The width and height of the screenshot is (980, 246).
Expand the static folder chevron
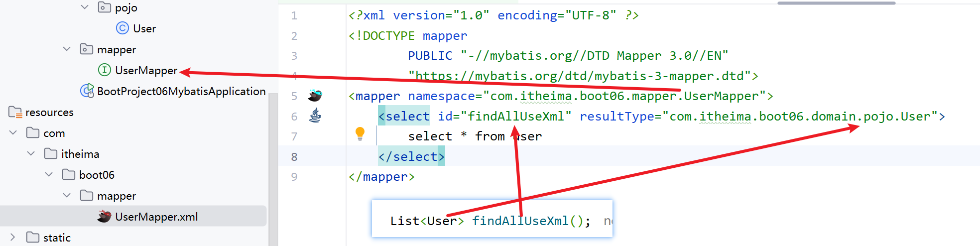13,237
